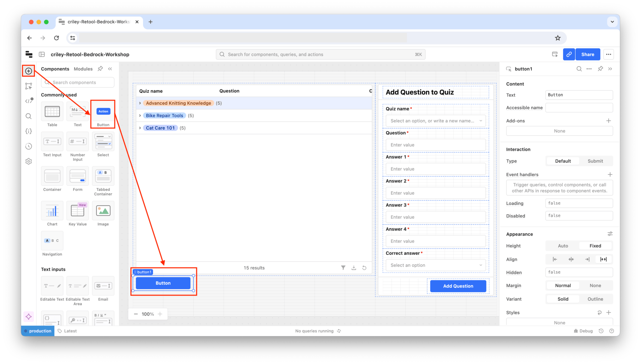Search inside the button1 inspector
The height and width of the screenshot is (364, 641).
[579, 69]
